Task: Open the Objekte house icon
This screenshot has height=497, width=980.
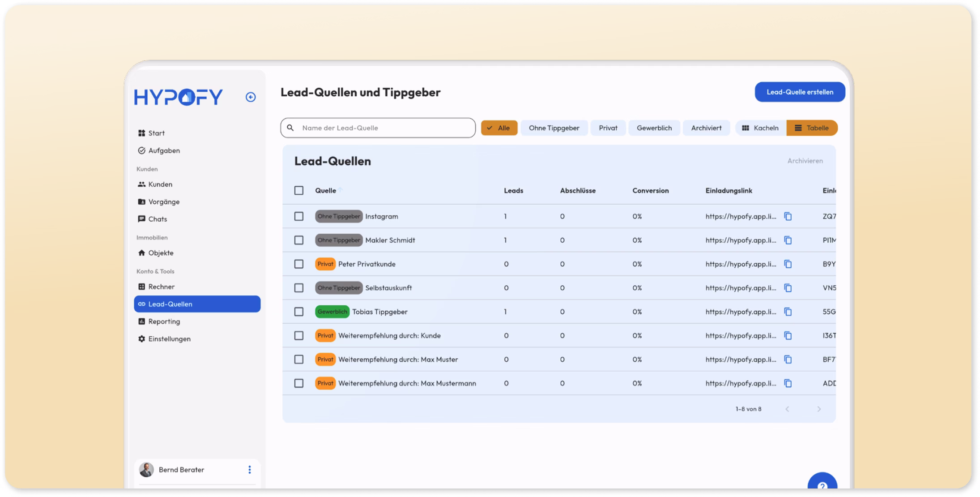Action: pos(141,253)
